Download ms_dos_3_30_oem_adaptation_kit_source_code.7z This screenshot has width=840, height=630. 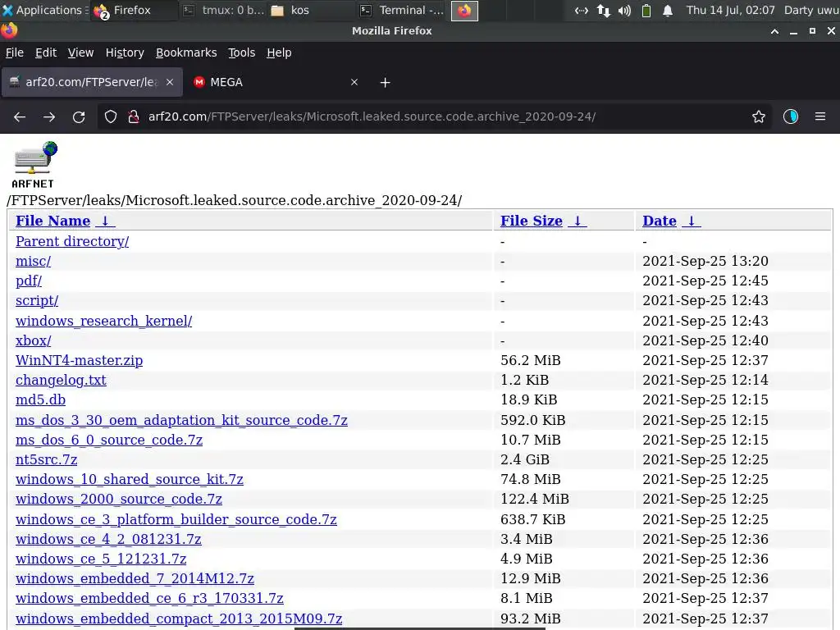pos(181,420)
